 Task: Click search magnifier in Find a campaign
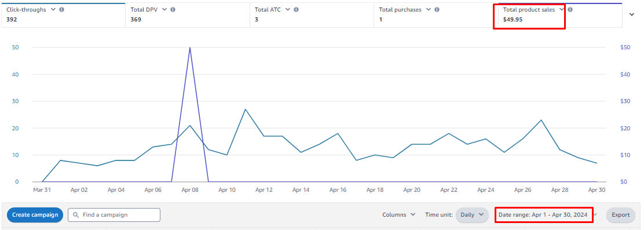(x=76, y=215)
